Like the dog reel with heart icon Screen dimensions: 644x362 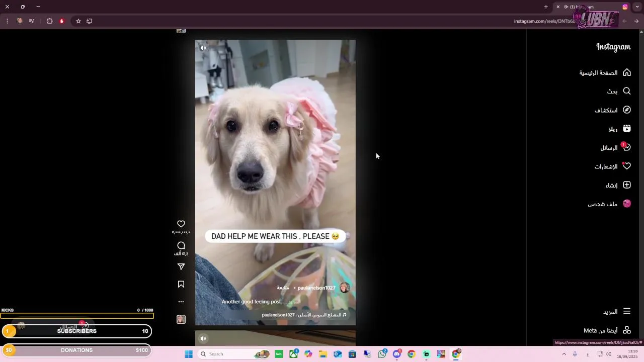coord(181,224)
